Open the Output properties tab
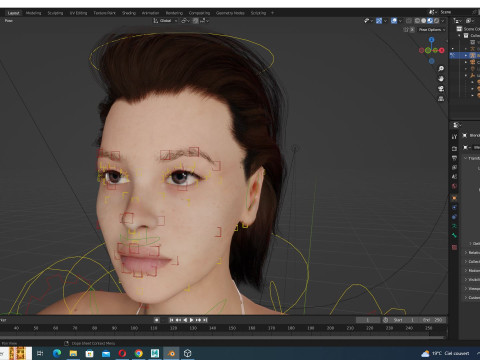 point(454,158)
